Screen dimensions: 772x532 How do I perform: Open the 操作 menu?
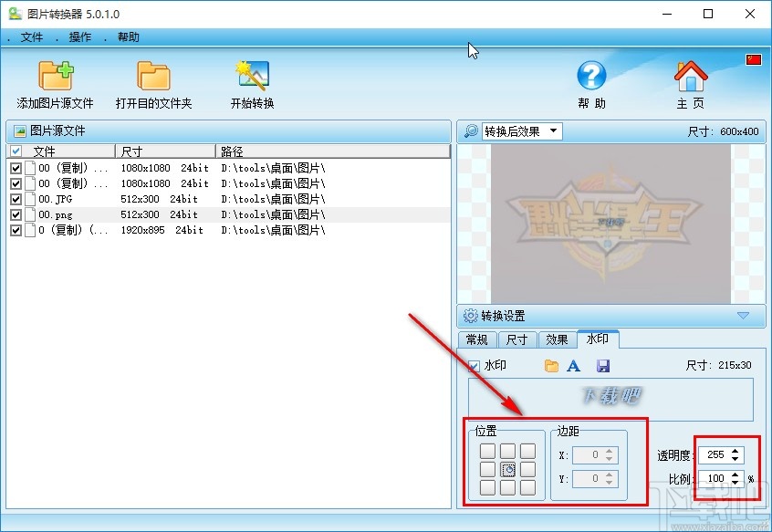click(x=79, y=37)
